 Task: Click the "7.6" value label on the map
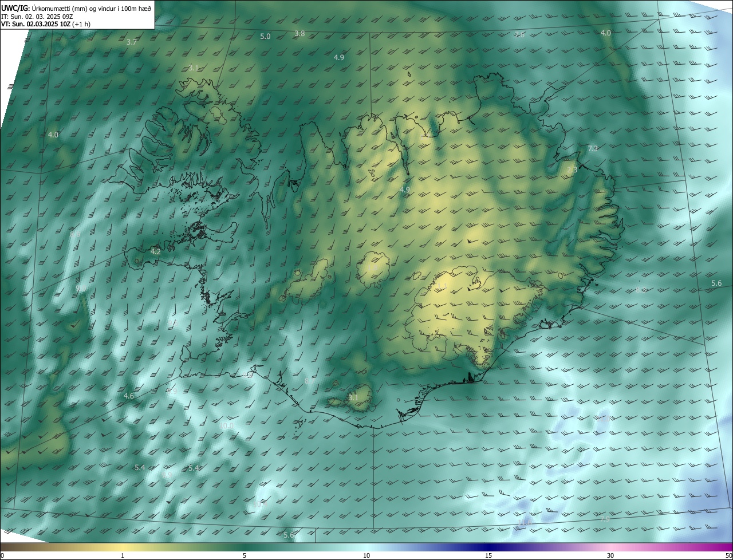[x=519, y=34]
